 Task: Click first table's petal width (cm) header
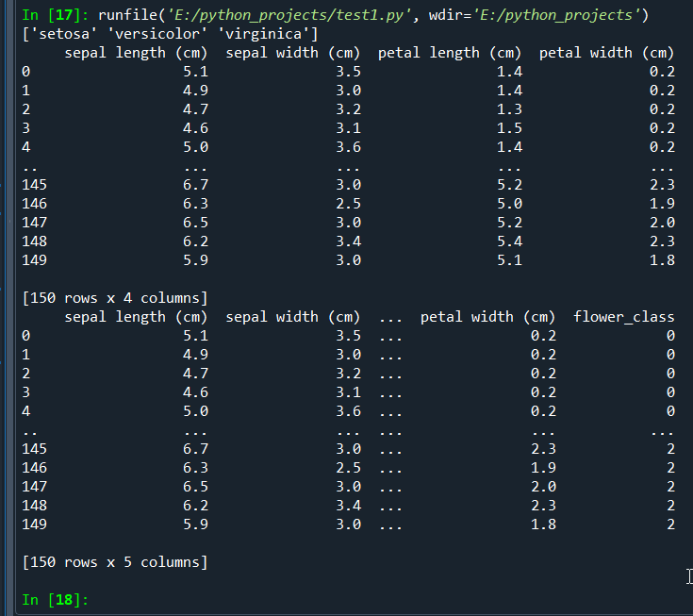coord(606,53)
